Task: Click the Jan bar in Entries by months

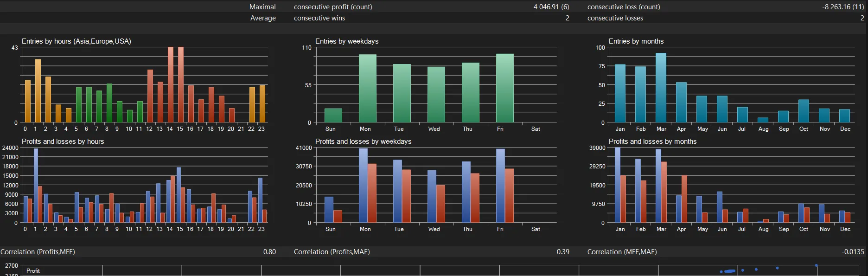Action: tap(620, 93)
